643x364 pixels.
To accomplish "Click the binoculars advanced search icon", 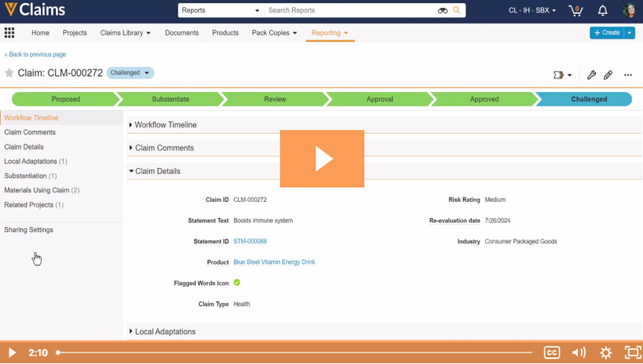I will tap(442, 10).
